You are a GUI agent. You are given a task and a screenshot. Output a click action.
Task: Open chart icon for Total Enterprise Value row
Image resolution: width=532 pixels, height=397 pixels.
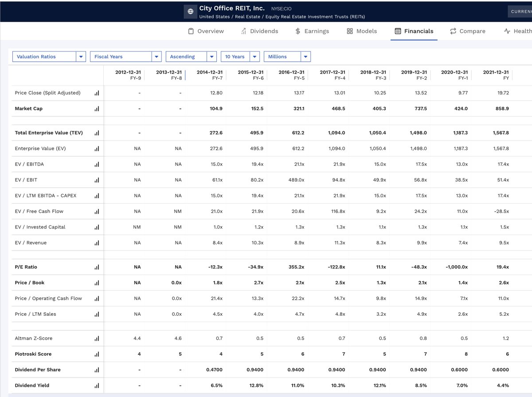click(x=97, y=133)
